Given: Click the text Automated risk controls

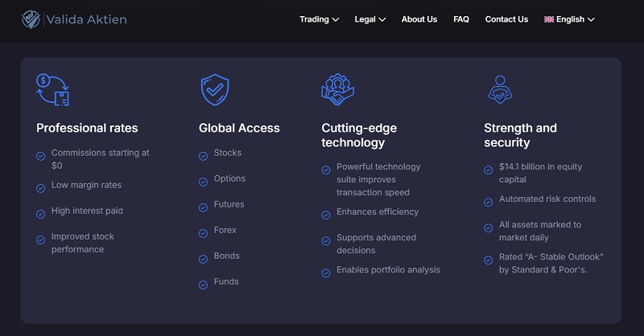Looking at the screenshot, I should (x=547, y=199).
